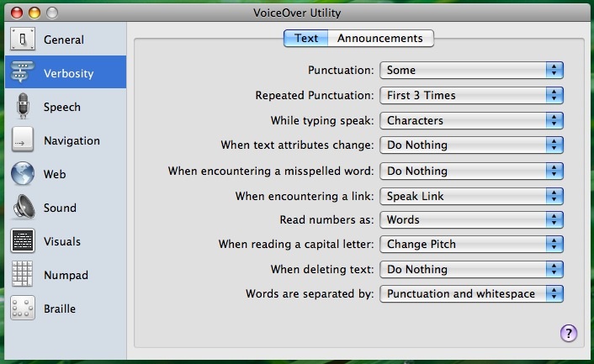Screen dimensions: 594x364
Task: Open the Change Pitch capital letter dropdown
Action: click(472, 244)
